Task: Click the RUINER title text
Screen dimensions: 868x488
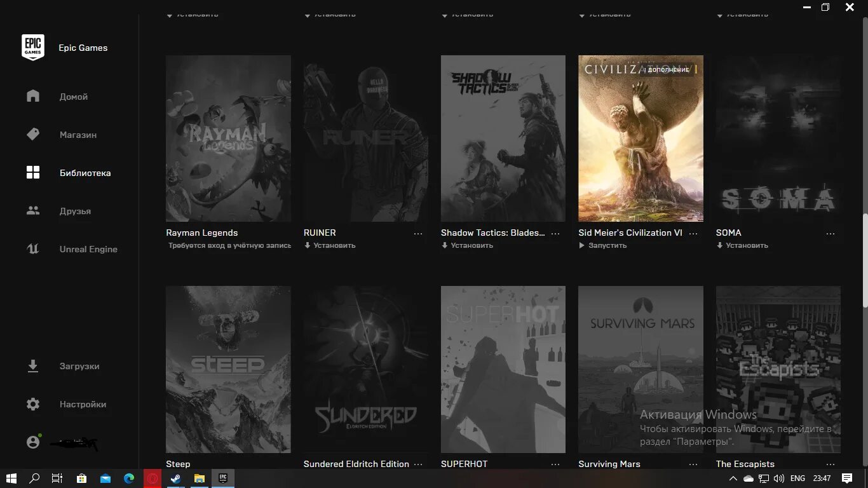Action: [320, 233]
